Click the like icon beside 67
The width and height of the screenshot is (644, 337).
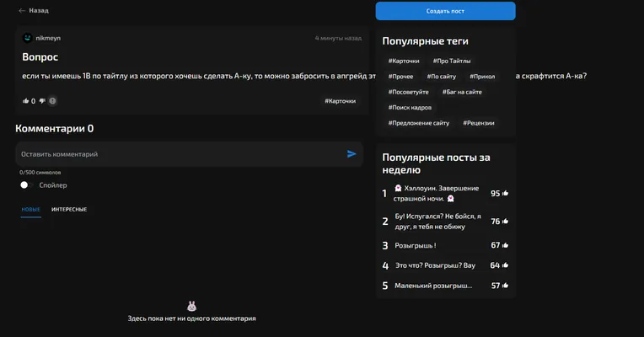click(x=505, y=245)
